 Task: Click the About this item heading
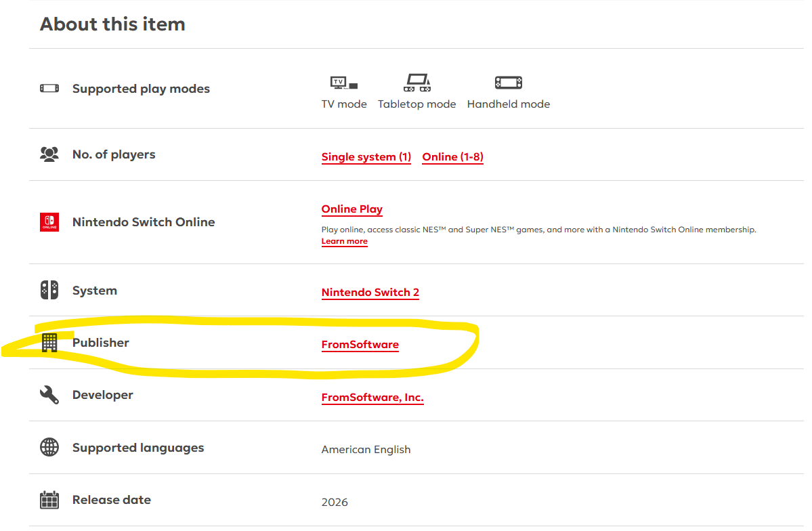[112, 24]
